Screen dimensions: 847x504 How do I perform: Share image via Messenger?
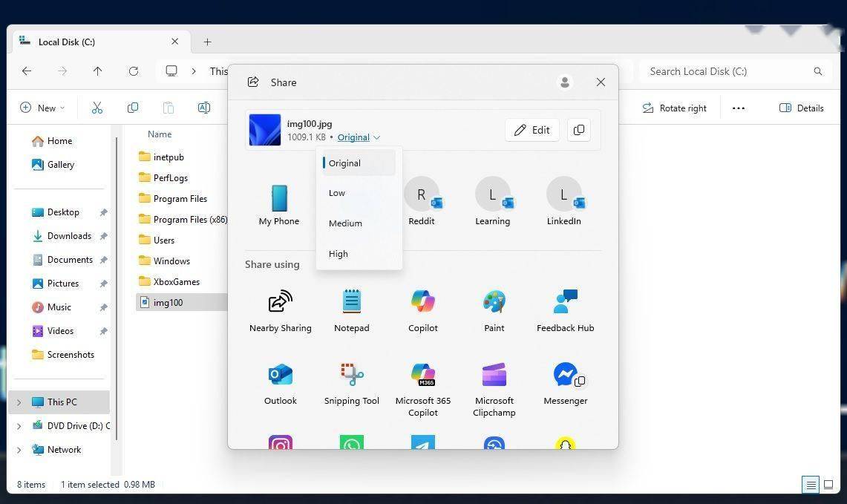[x=566, y=384]
